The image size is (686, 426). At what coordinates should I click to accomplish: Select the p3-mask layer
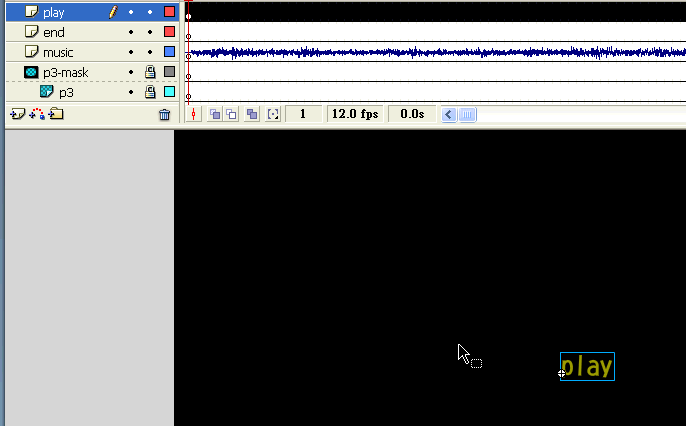tap(92, 72)
